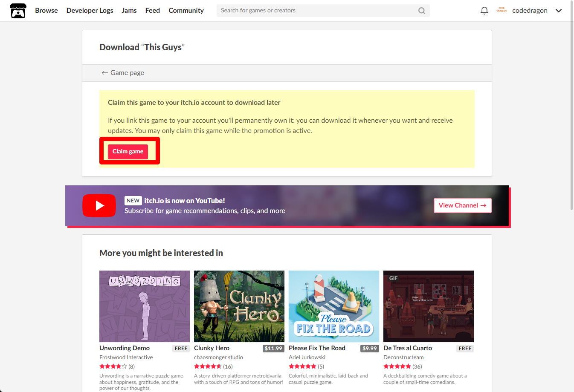
Task: Open the notifications bell
Action: pyautogui.click(x=484, y=11)
